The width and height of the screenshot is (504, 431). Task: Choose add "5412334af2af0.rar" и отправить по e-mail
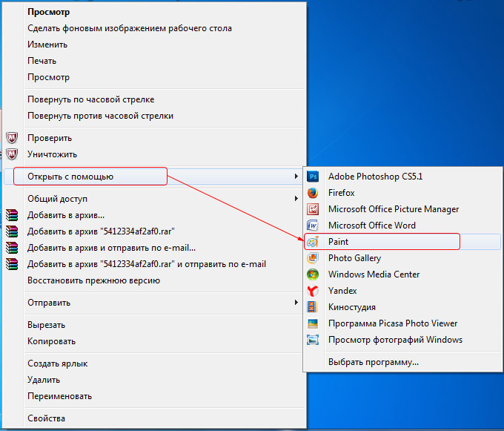(147, 264)
